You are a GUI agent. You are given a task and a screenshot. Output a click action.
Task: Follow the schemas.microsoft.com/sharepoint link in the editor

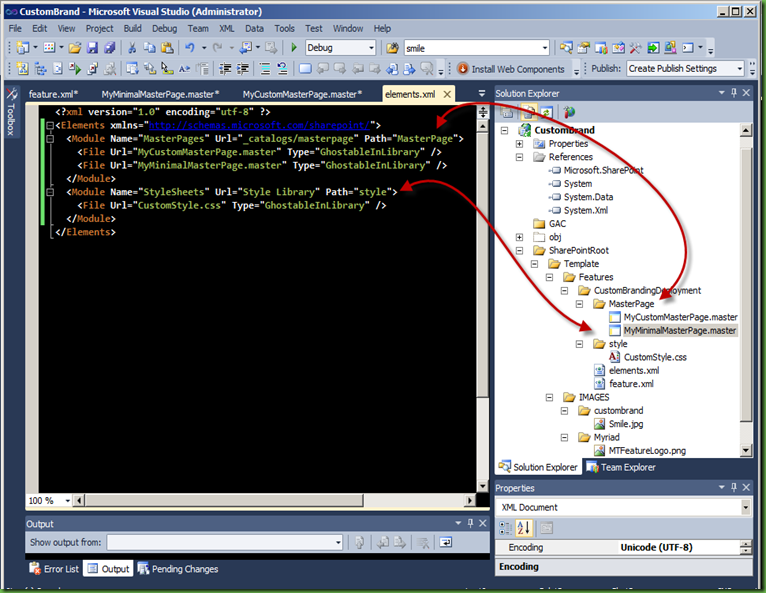pos(259,126)
